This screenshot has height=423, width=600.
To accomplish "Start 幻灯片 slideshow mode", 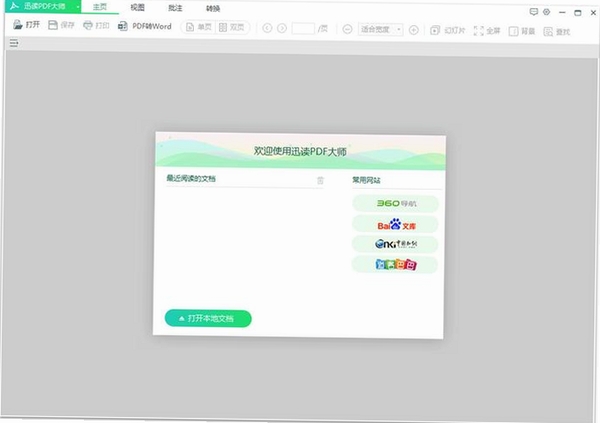I will pyautogui.click(x=447, y=30).
